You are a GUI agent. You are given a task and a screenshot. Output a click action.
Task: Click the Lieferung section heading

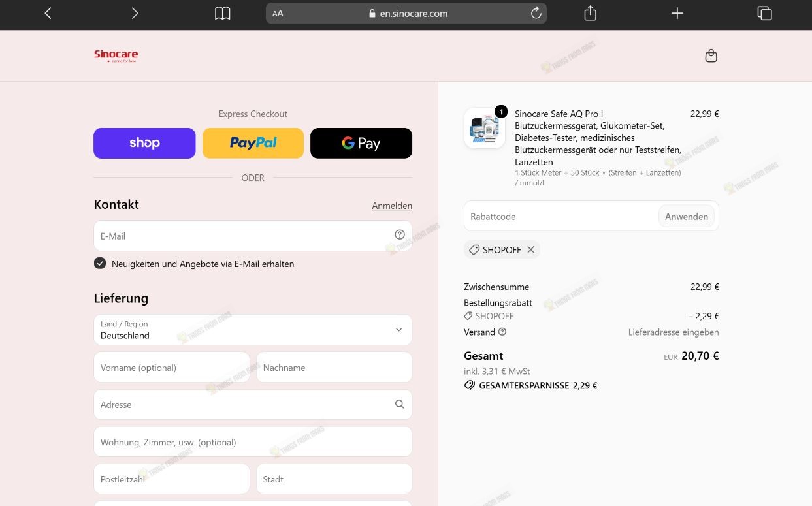[x=121, y=298]
